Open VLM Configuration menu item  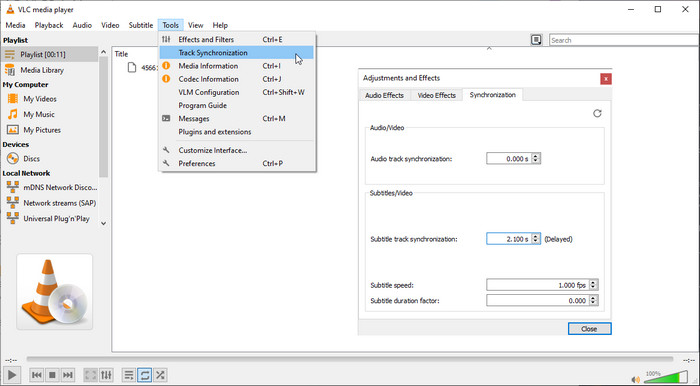coord(237,92)
